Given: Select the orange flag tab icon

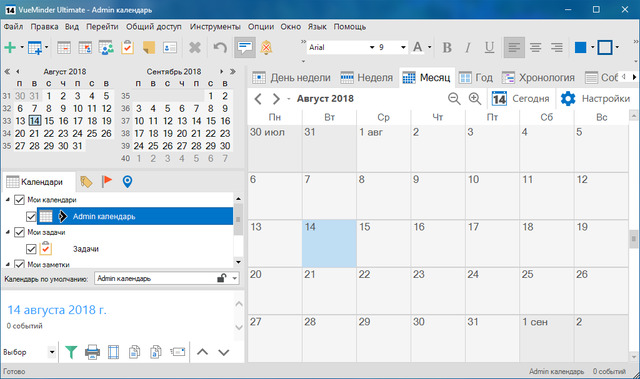Looking at the screenshot, I should [107, 181].
